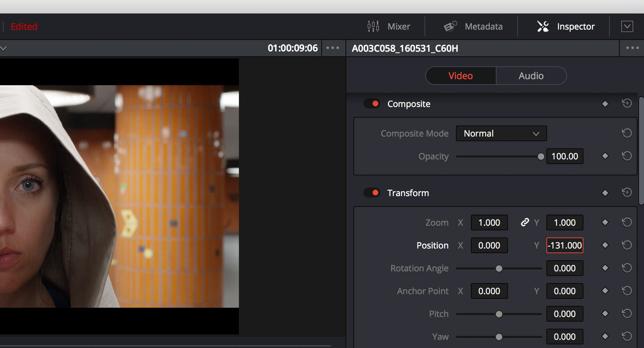Add keyframe for Position
644x348 pixels.
[605, 245]
